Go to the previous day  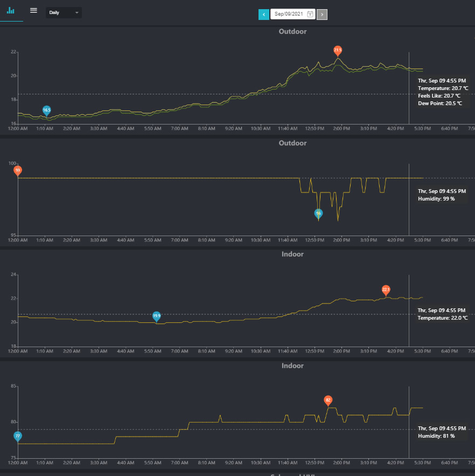pos(263,15)
